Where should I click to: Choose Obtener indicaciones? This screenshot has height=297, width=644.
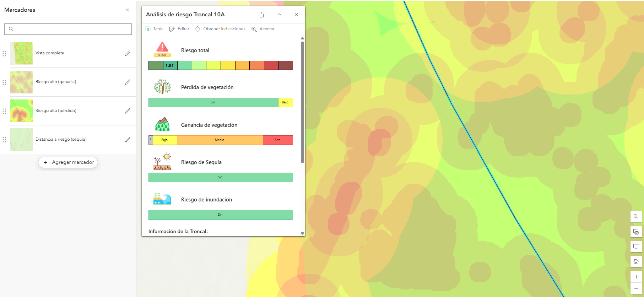[x=220, y=29]
